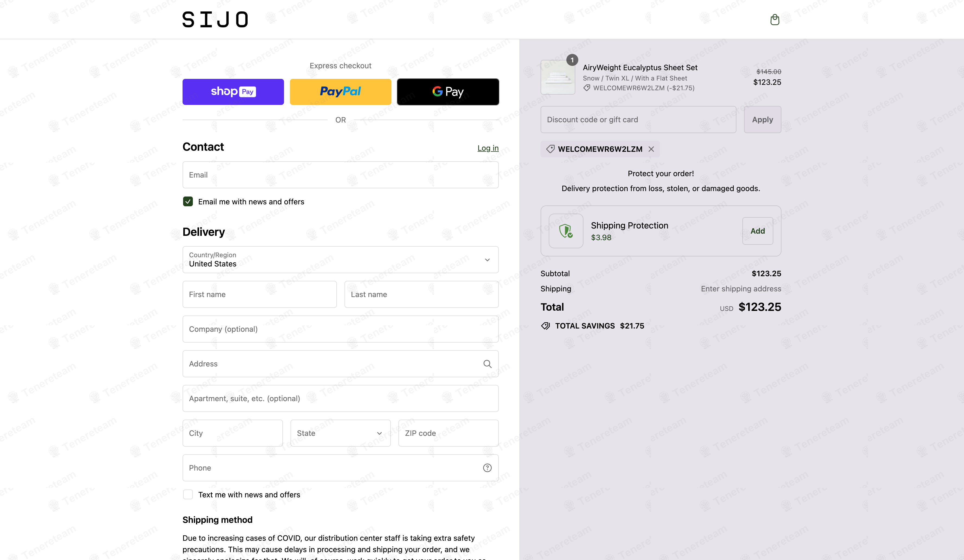964x560 pixels.
Task: Open the Log in link
Action: (x=488, y=148)
